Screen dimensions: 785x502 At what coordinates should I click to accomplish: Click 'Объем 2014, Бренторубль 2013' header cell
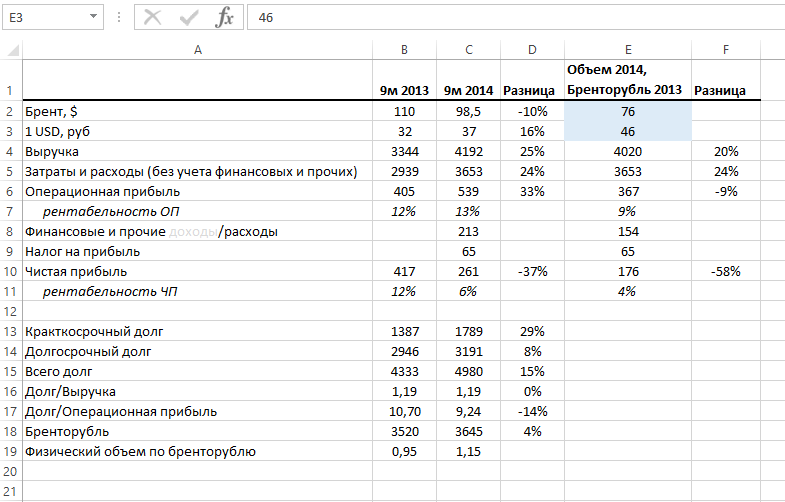pos(628,80)
